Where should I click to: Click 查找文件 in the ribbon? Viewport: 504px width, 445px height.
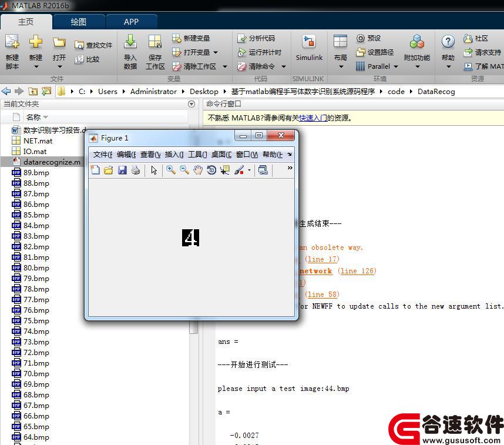pos(93,45)
